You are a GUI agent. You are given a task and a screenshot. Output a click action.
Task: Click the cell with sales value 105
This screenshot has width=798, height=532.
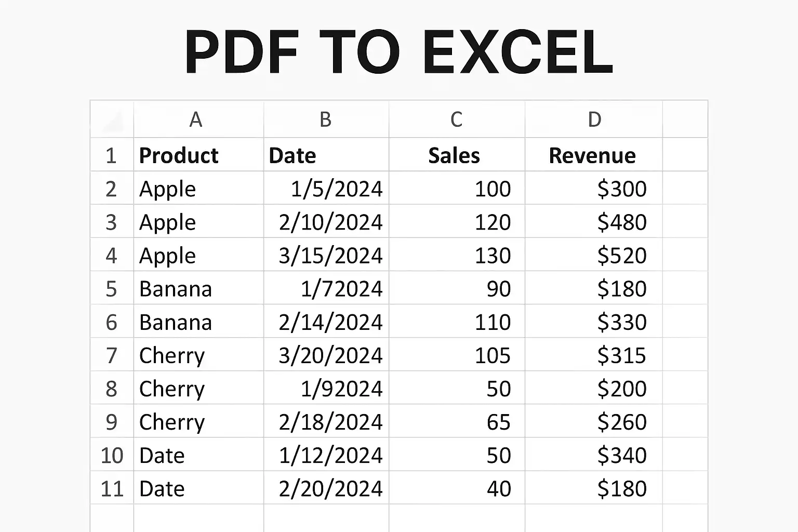tap(457, 355)
